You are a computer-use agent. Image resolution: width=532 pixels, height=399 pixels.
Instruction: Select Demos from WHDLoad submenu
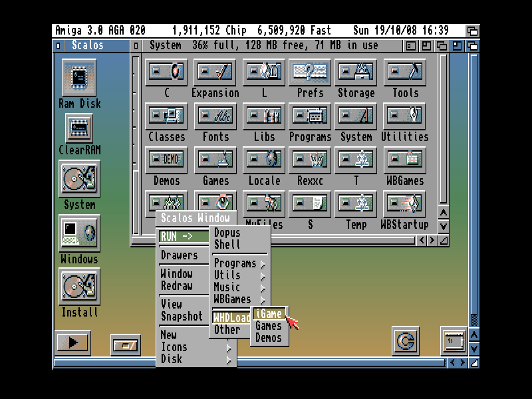click(x=269, y=338)
